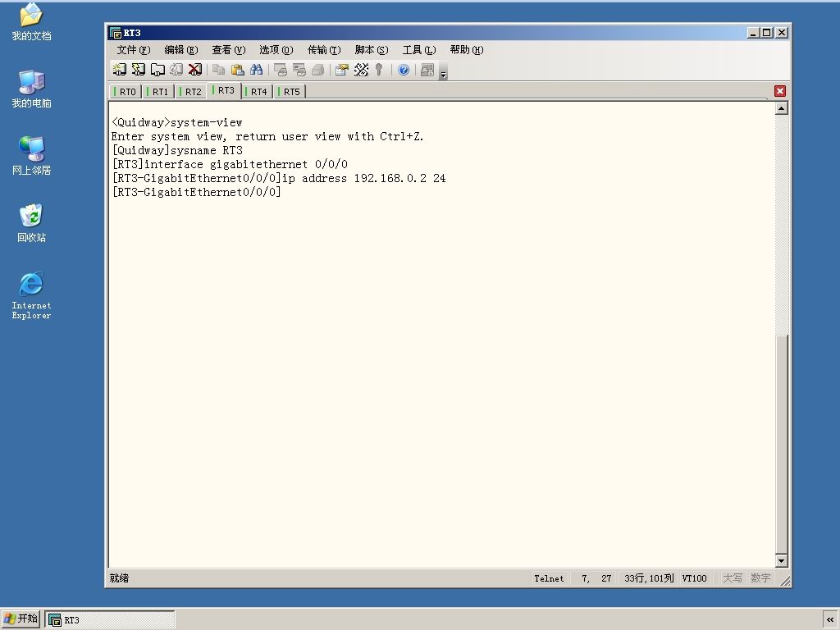The image size is (840, 630).
Task: Click the Quick Connect lightning icon
Action: (x=138, y=70)
